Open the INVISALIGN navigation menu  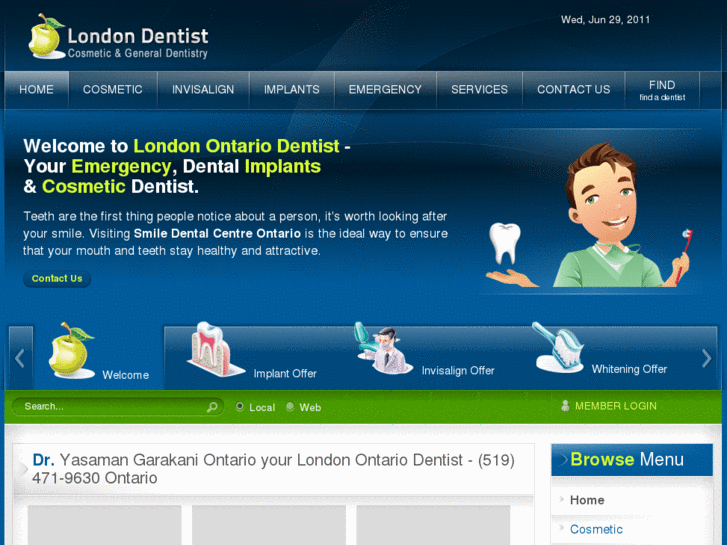pos(203,90)
